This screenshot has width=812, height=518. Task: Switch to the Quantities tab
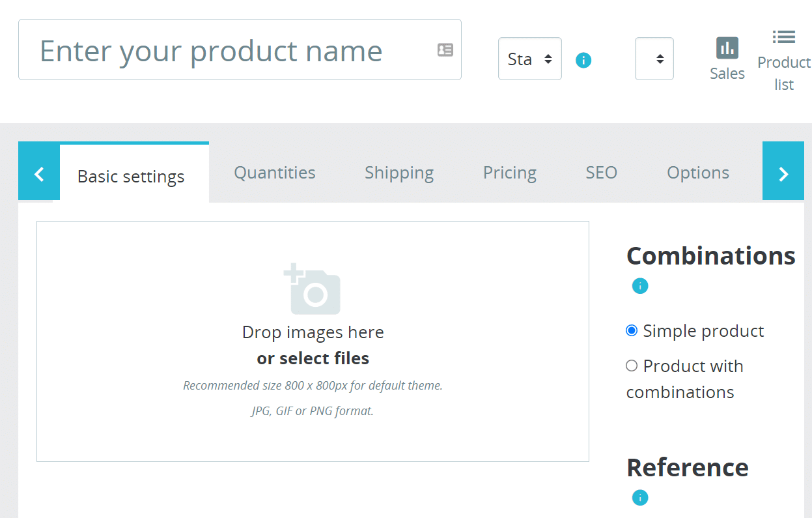click(274, 172)
